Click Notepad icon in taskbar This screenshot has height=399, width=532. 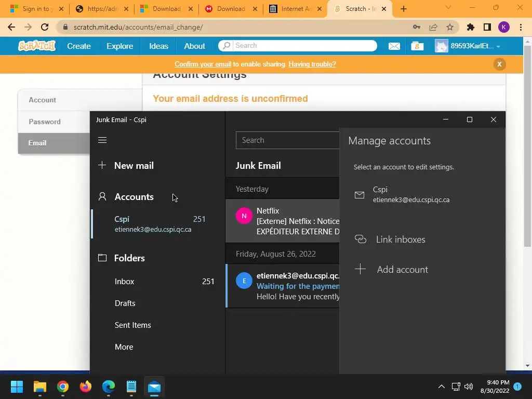click(131, 387)
